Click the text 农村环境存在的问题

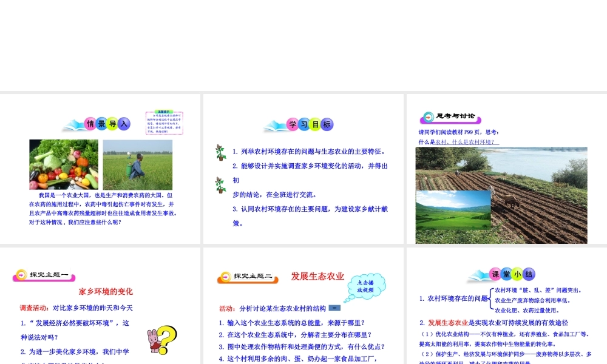[458, 298]
